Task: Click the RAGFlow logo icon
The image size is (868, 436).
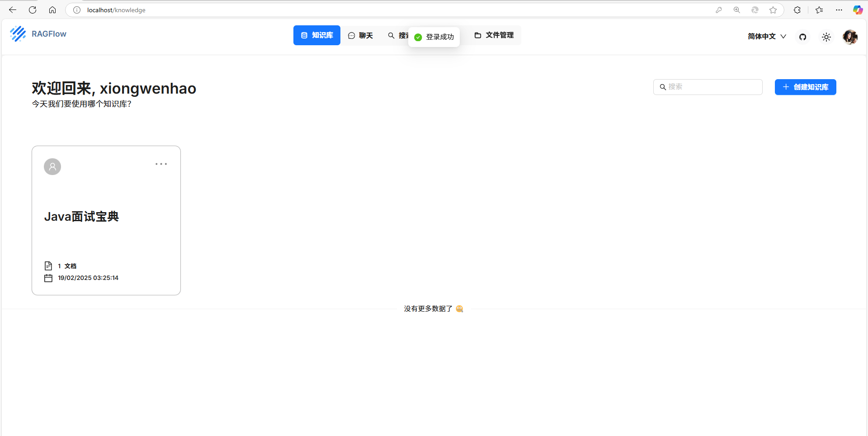Action: pyautogui.click(x=18, y=34)
